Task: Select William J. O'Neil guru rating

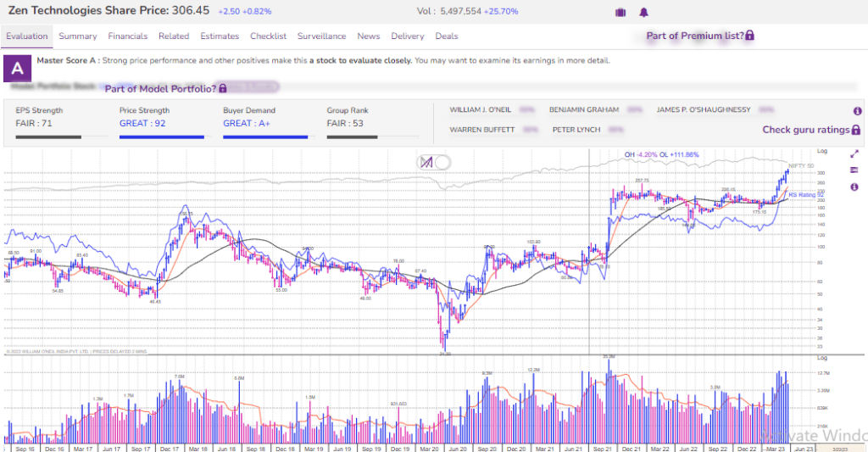Action: (x=481, y=109)
